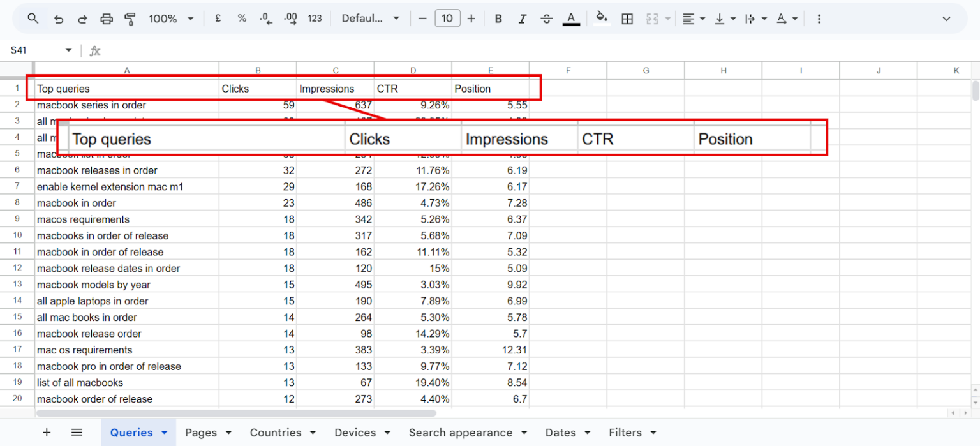This screenshot has width=980, height=446.
Task: Print the spreadsheet
Action: click(107, 19)
